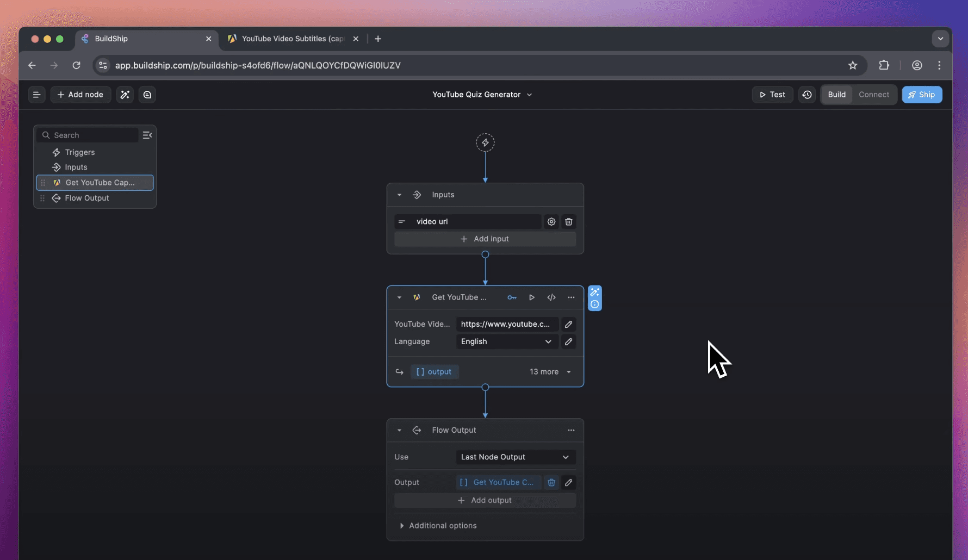This screenshot has width=968, height=560.
Task: Open the browser profile icon
Action: 917,65
